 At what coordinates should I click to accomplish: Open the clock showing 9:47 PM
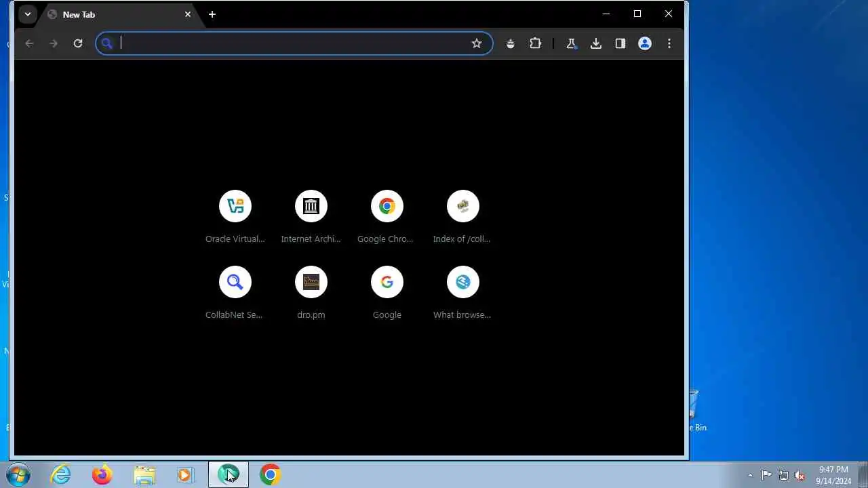(x=833, y=475)
